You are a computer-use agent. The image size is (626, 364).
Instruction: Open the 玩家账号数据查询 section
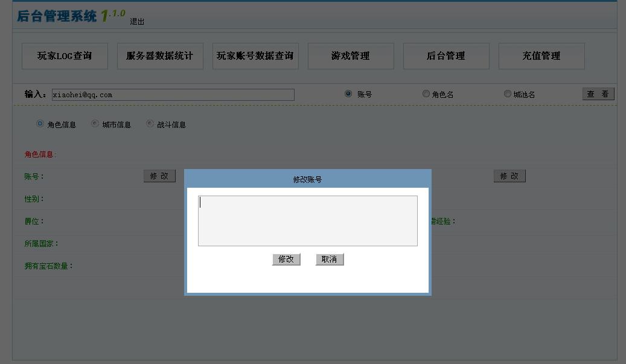click(x=255, y=56)
